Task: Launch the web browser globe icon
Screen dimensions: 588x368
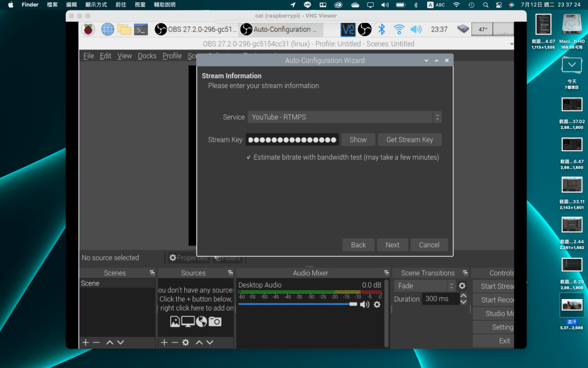Action: point(107,29)
